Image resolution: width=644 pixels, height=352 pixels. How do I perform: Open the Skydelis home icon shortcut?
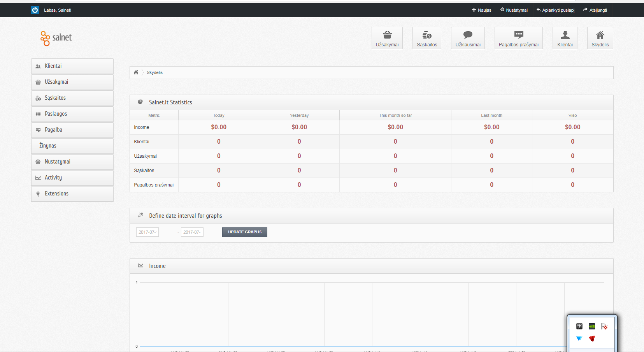click(x=600, y=38)
